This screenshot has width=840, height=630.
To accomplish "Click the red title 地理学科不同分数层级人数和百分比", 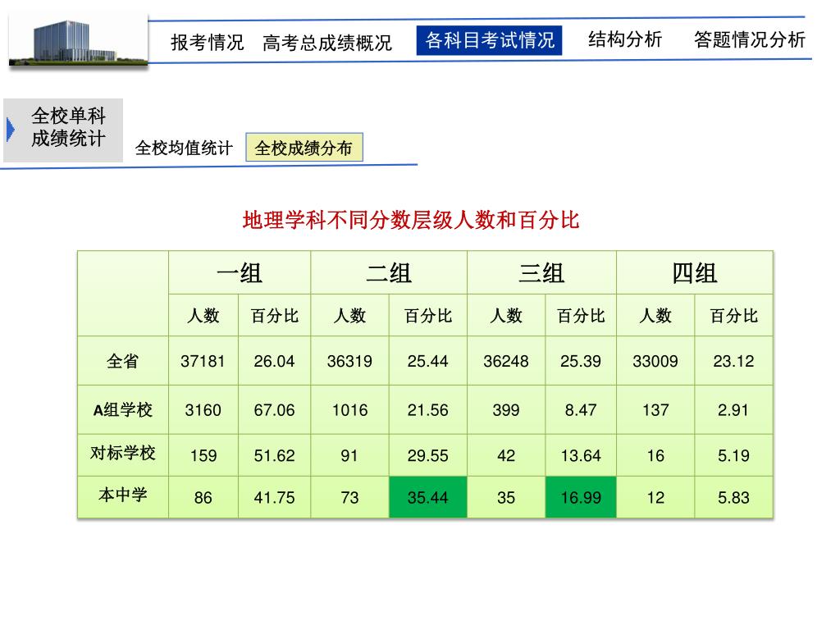I will pyautogui.click(x=411, y=220).
